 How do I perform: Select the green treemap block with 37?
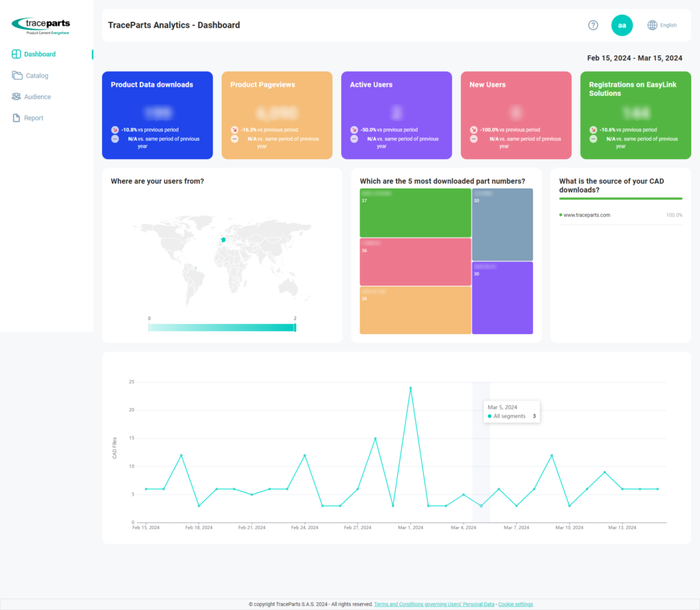click(415, 212)
